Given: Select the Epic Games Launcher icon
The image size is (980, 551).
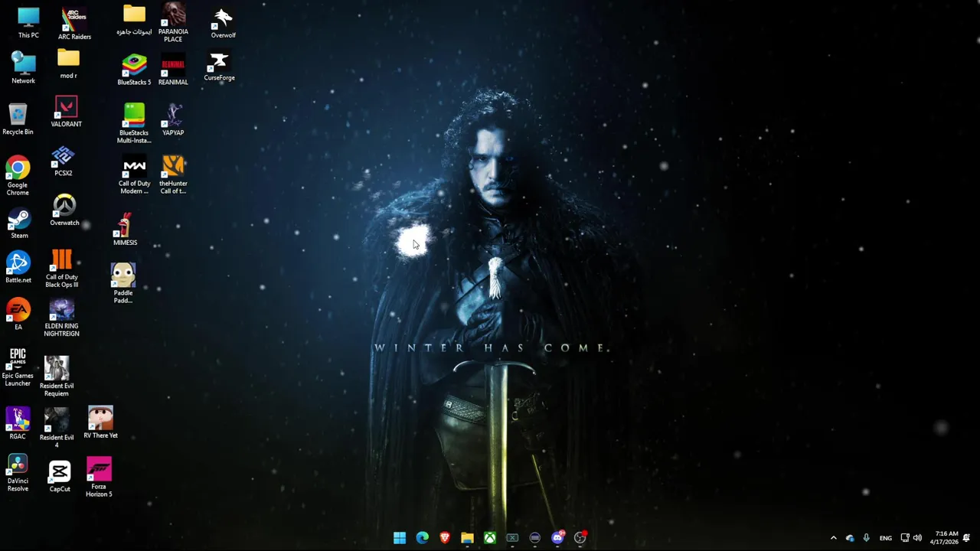Looking at the screenshot, I should coord(18,367).
